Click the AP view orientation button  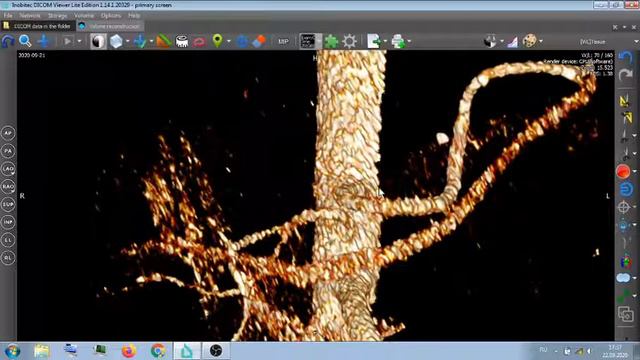coord(8,133)
